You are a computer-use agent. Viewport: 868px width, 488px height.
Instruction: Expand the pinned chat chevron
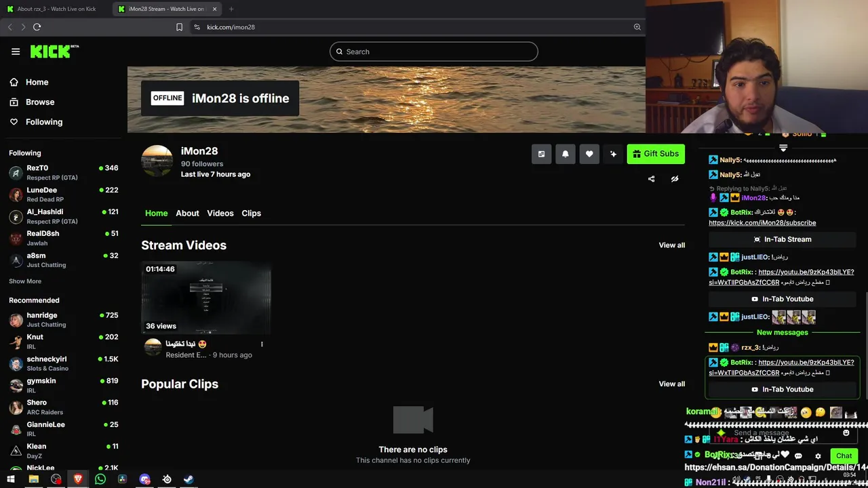pos(783,148)
